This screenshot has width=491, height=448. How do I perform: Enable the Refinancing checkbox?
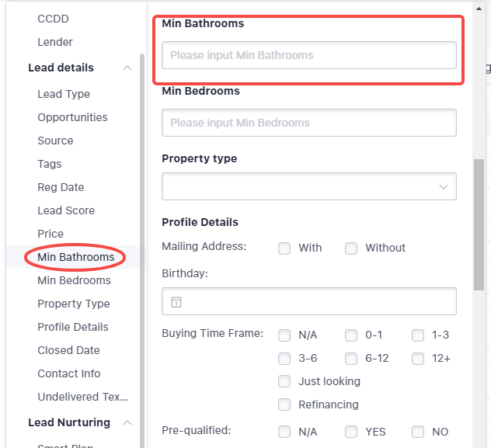point(284,405)
